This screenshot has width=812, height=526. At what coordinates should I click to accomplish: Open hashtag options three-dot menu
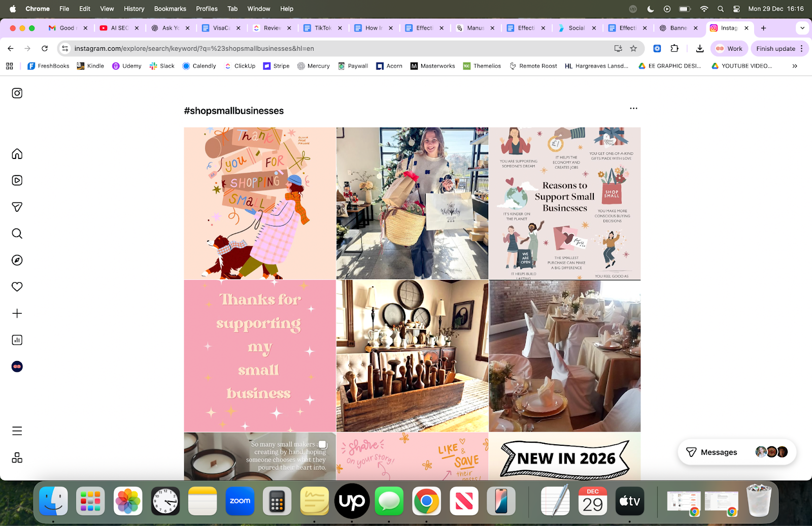point(633,108)
